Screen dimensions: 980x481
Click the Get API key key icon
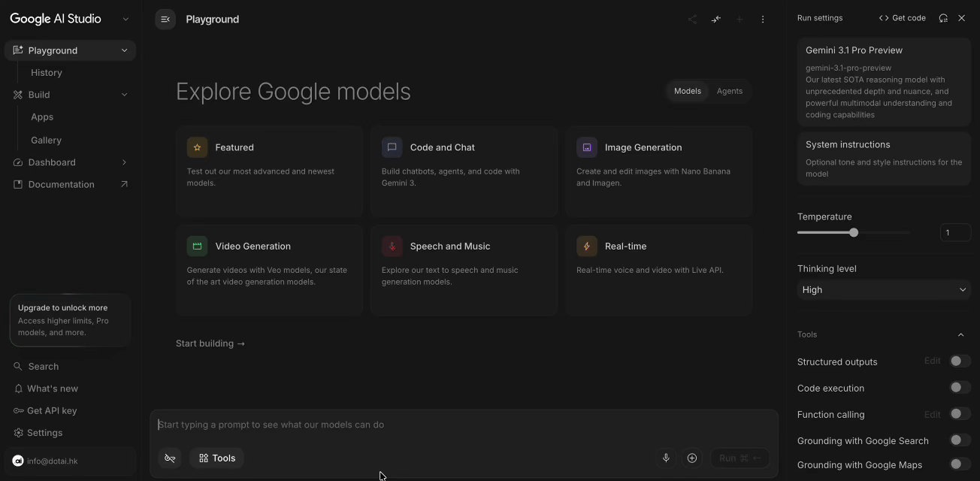point(18,410)
